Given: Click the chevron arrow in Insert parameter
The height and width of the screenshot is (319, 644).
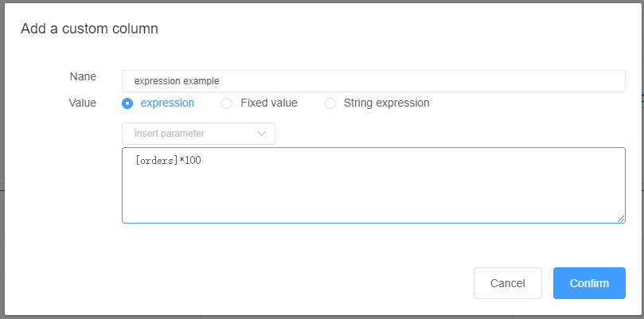Looking at the screenshot, I should pos(261,134).
